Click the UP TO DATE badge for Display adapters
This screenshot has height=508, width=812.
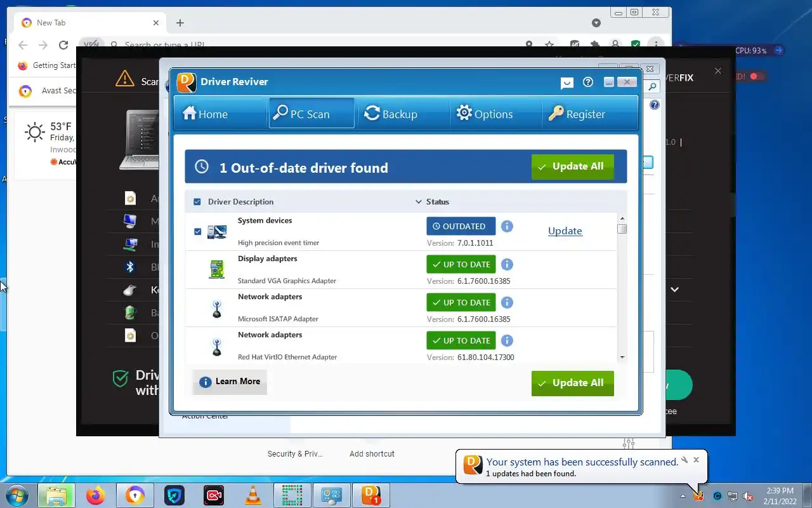pyautogui.click(x=461, y=264)
